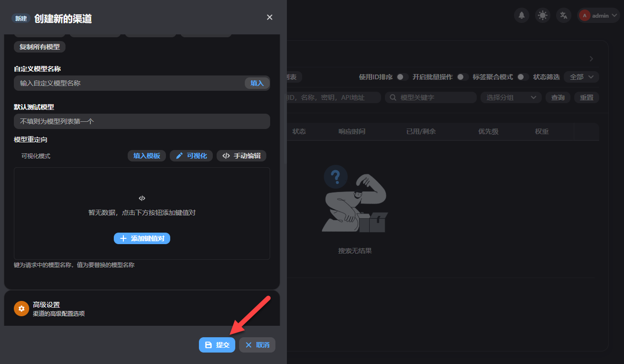Viewport: 624px width, 364px height.
Task: Add a key-value pair with the plus icon
Action: coord(142,238)
